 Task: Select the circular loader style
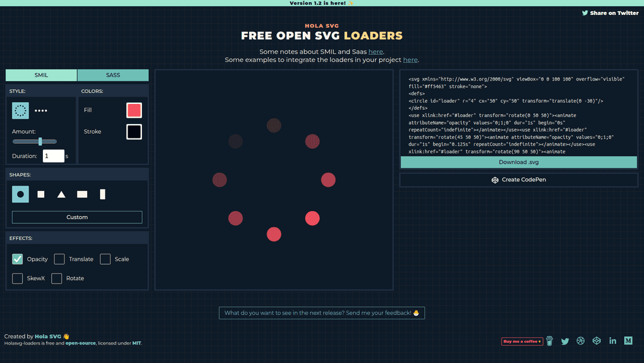(20, 110)
